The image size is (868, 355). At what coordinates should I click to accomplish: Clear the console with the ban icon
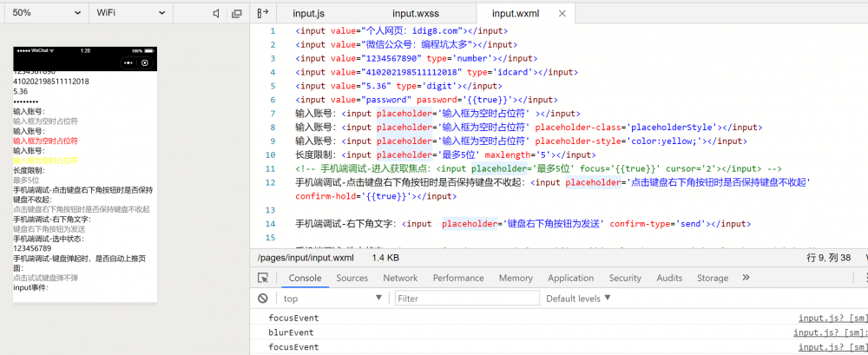tap(263, 299)
